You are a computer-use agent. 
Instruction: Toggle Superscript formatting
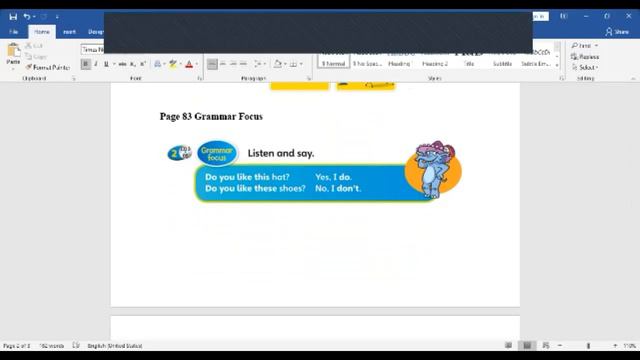point(143,64)
